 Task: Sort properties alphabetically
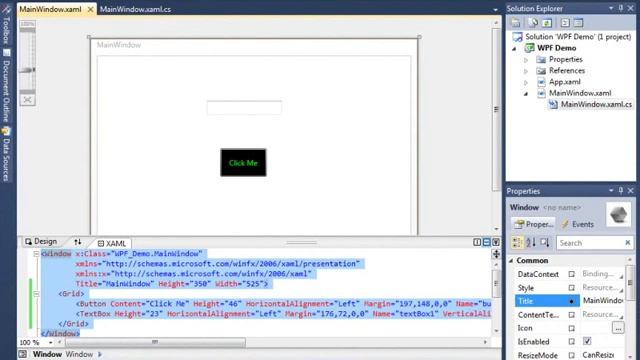[x=531, y=242]
